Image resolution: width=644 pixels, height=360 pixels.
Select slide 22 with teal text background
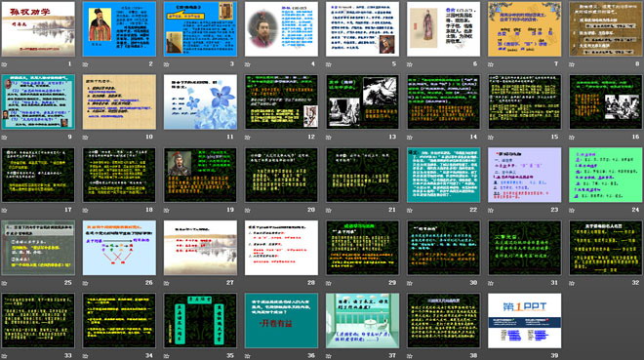(444, 175)
